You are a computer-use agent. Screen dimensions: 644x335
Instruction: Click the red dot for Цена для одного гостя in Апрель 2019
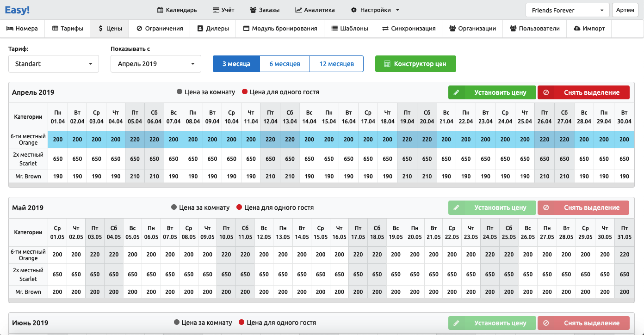tap(245, 92)
